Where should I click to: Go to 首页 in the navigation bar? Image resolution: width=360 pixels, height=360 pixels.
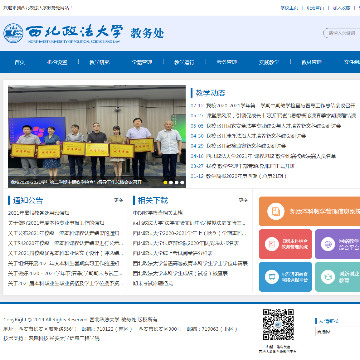pyautogui.click(x=20, y=62)
